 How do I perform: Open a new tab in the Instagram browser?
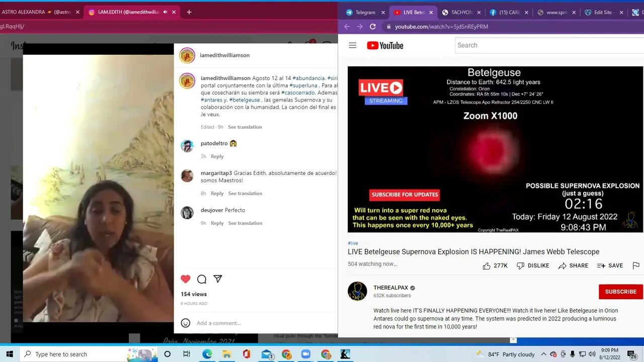point(189,12)
